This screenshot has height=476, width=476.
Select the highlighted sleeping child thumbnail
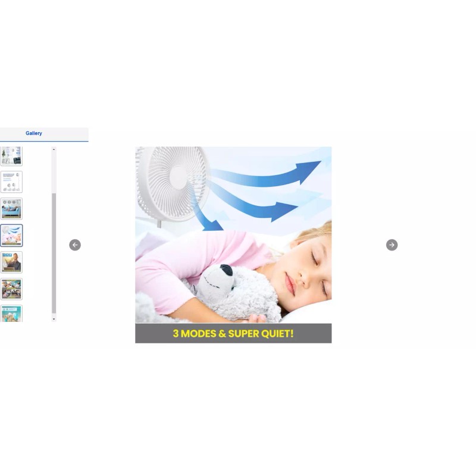click(x=11, y=236)
